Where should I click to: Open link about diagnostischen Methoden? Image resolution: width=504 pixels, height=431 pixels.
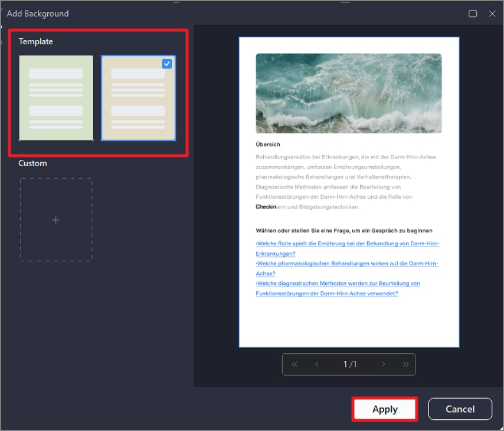pos(338,288)
